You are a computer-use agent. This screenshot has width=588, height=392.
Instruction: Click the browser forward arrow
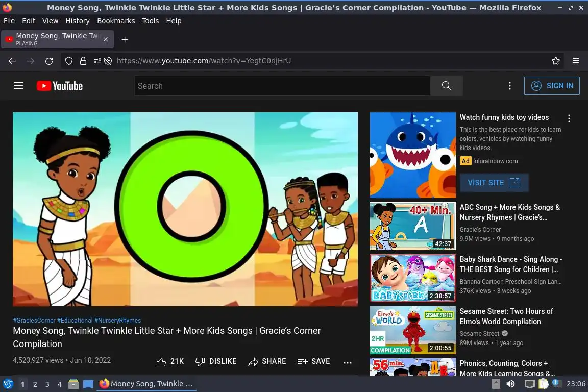click(31, 61)
